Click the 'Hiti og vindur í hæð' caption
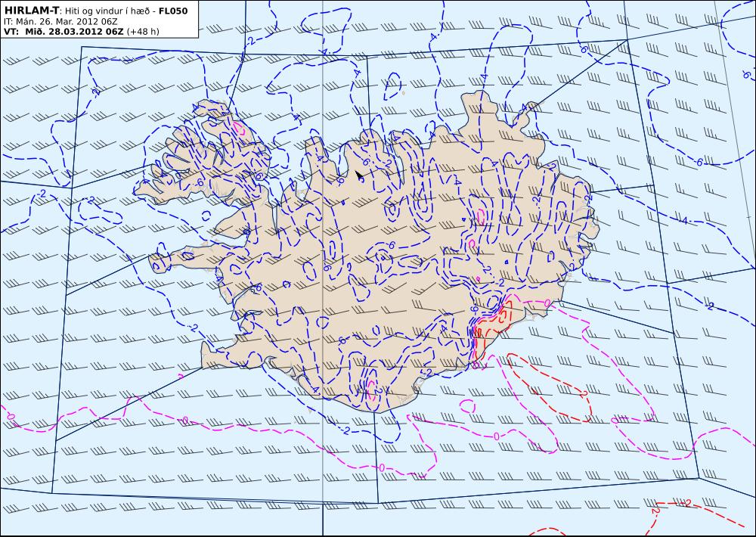 click(x=108, y=11)
